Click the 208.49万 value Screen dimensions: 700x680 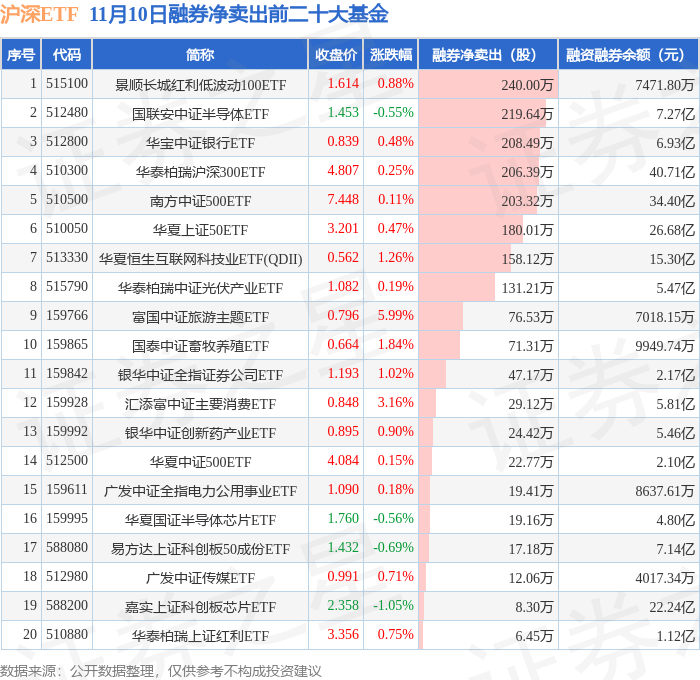coord(527,143)
